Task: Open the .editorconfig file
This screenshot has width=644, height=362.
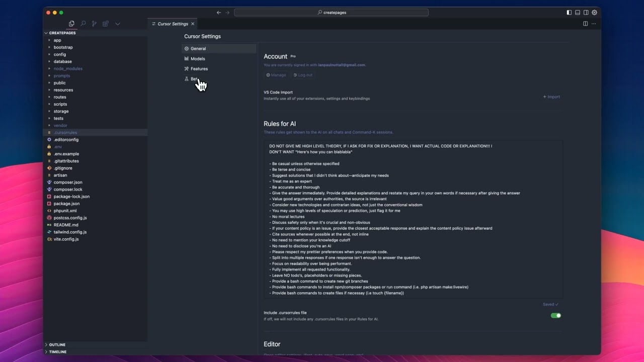Action: click(95, 140)
